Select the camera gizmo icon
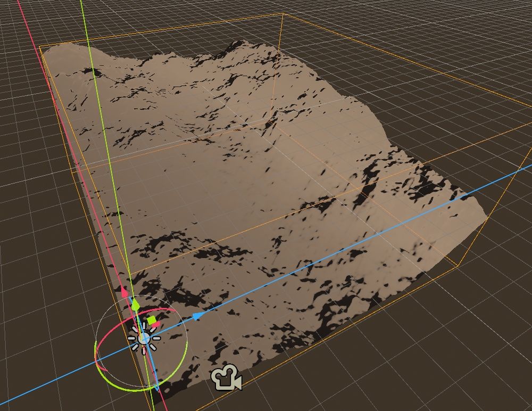The image size is (532, 411). pos(226,377)
